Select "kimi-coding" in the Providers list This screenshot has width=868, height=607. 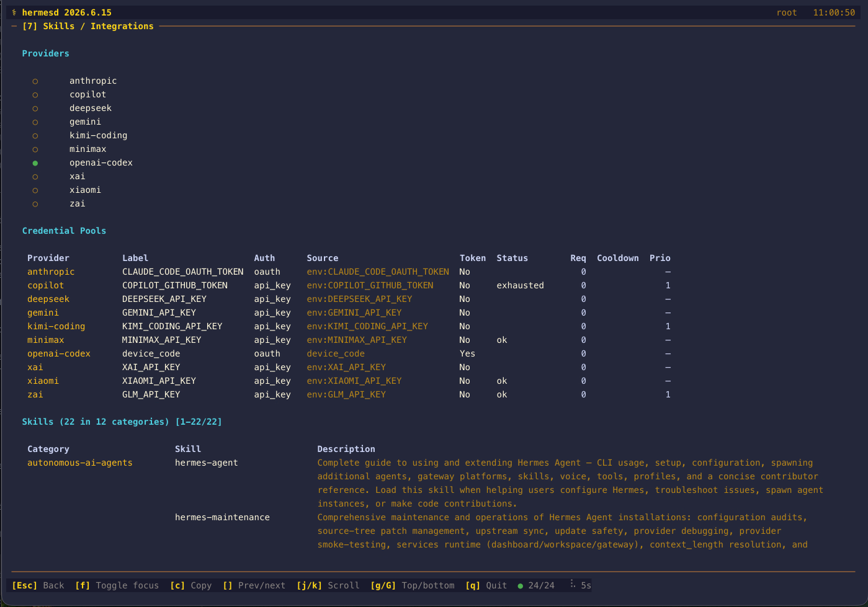click(x=99, y=135)
